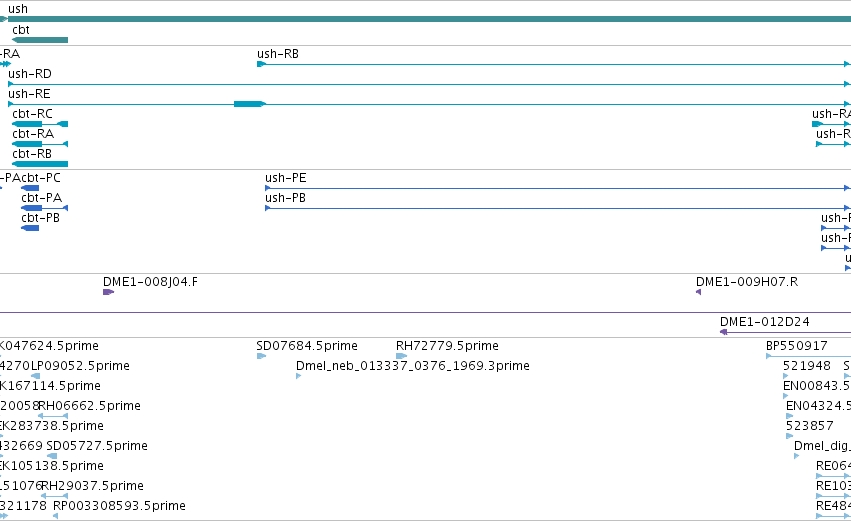
Task: Select the LP09052.5prime EST arrow
Action: [x=36, y=376]
